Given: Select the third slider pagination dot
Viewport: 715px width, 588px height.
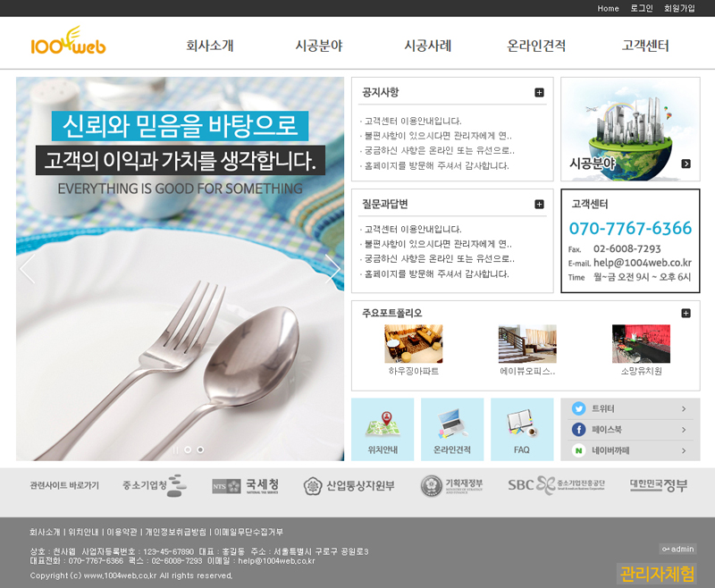Looking at the screenshot, I should 200,449.
